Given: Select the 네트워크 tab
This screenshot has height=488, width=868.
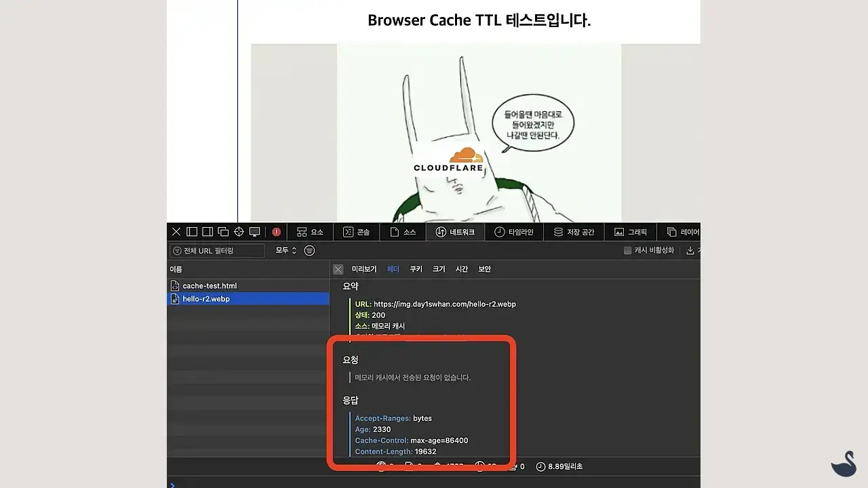Looking at the screenshot, I should [x=455, y=232].
